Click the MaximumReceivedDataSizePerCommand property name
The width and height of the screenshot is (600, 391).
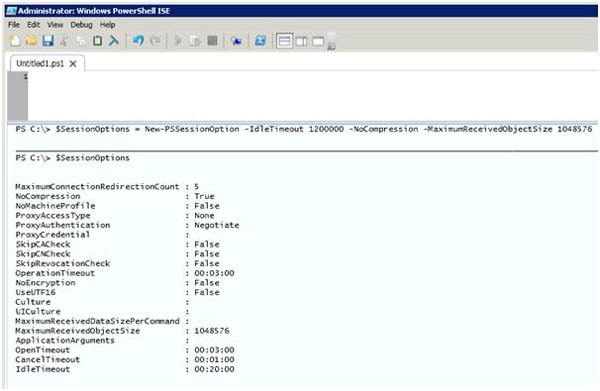(97, 321)
